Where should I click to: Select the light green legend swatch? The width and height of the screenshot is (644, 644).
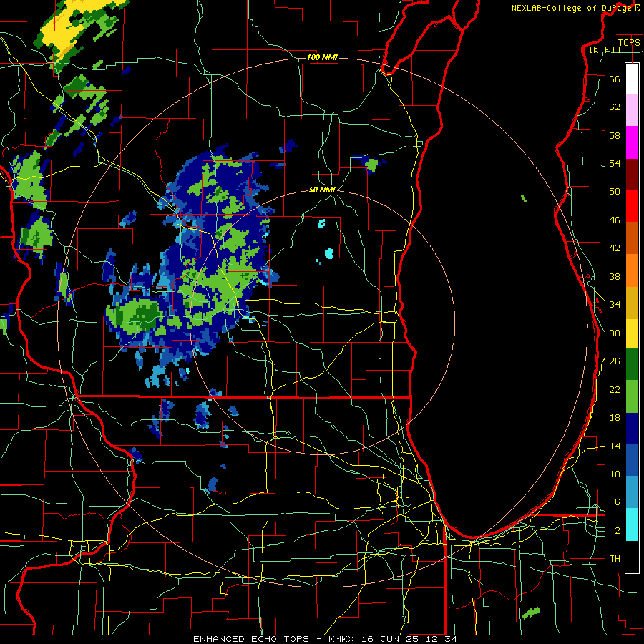[x=632, y=396]
